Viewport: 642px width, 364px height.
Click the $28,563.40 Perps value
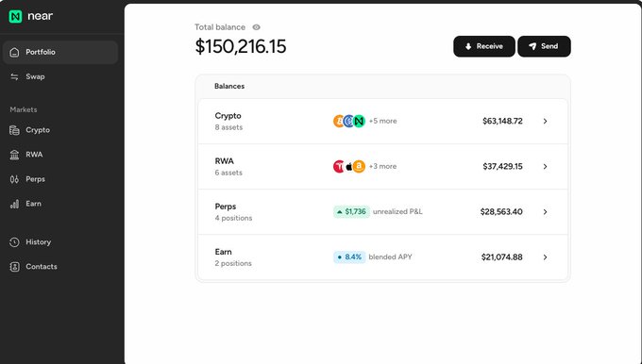[501, 212]
